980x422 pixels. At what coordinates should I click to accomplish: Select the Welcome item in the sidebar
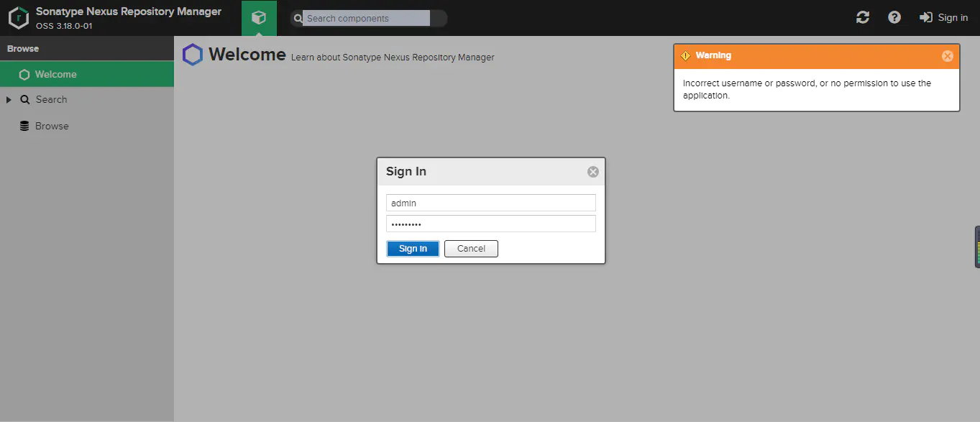coord(56,73)
